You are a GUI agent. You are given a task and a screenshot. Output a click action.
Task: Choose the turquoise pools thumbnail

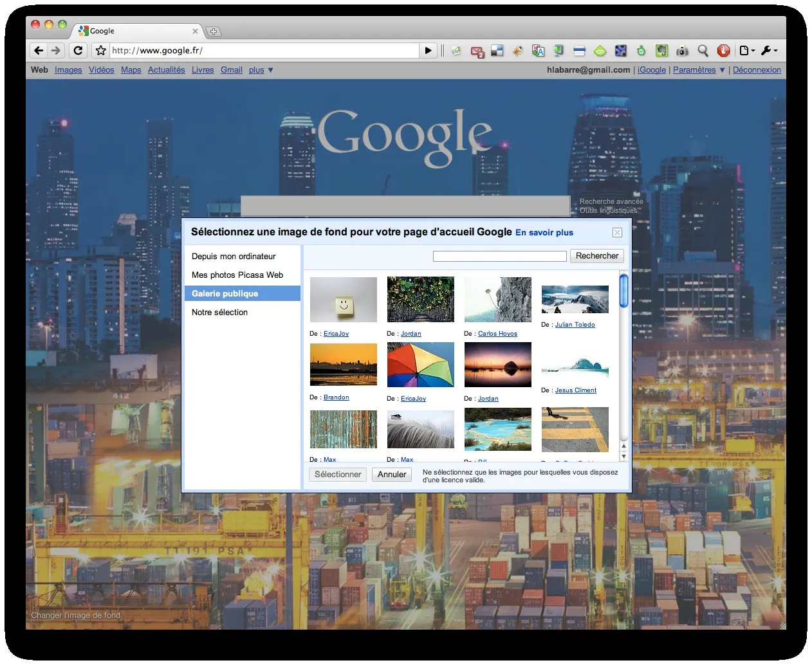coord(498,430)
